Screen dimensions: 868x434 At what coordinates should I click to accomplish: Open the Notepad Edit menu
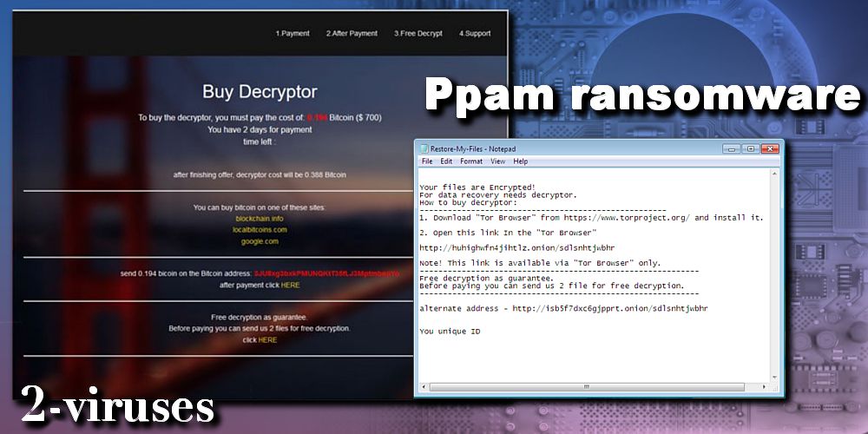(446, 161)
